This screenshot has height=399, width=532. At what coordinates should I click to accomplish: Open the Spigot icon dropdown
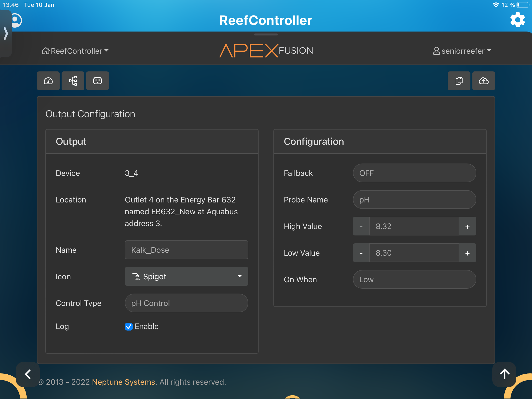click(x=186, y=276)
